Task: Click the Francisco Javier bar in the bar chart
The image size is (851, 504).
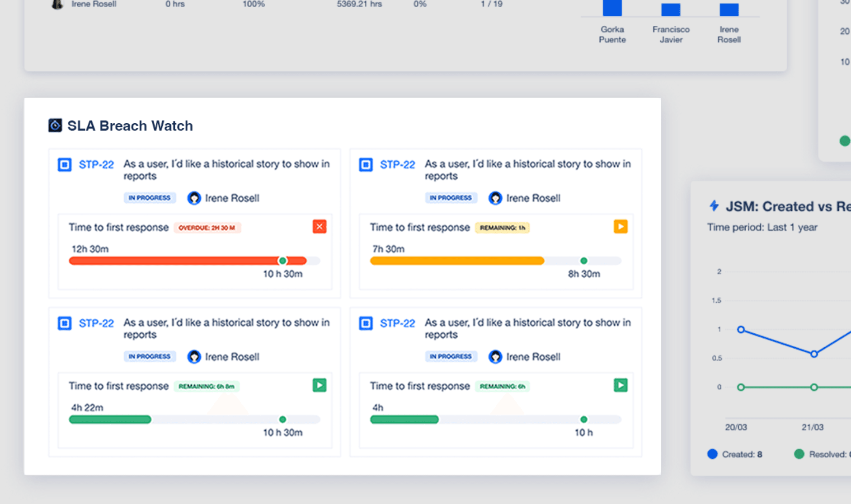Action: [671, 10]
